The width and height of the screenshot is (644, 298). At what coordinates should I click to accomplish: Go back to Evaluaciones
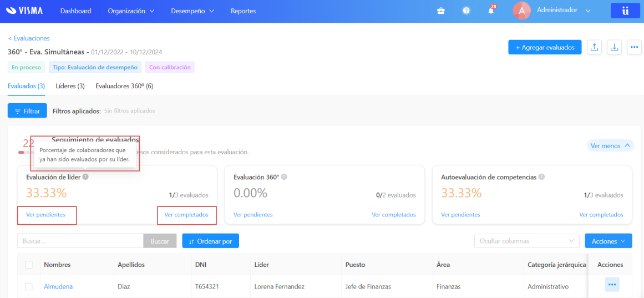tap(29, 38)
